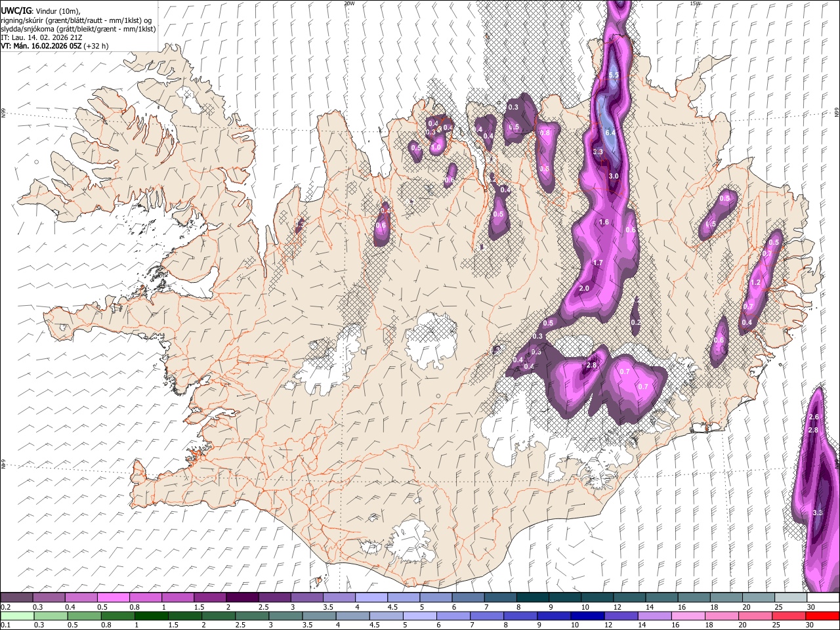Click the upper legend swatch between 4 and 4.5

pos(371,597)
